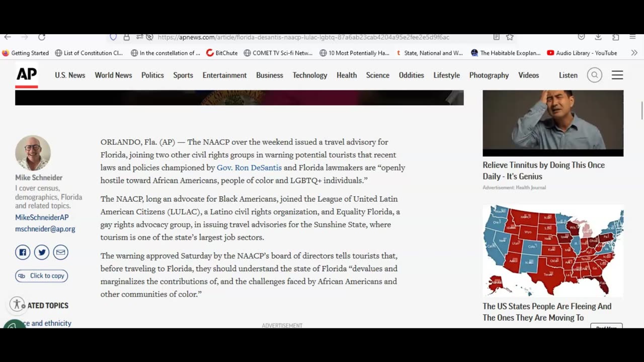The height and width of the screenshot is (362, 644).
Task: Open Lifestyle section
Action: pos(447,75)
